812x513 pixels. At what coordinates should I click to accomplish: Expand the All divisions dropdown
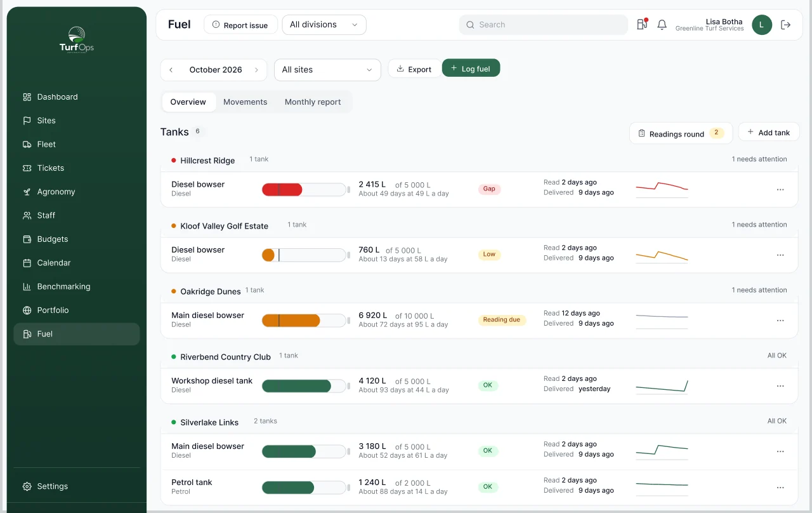[x=324, y=25]
